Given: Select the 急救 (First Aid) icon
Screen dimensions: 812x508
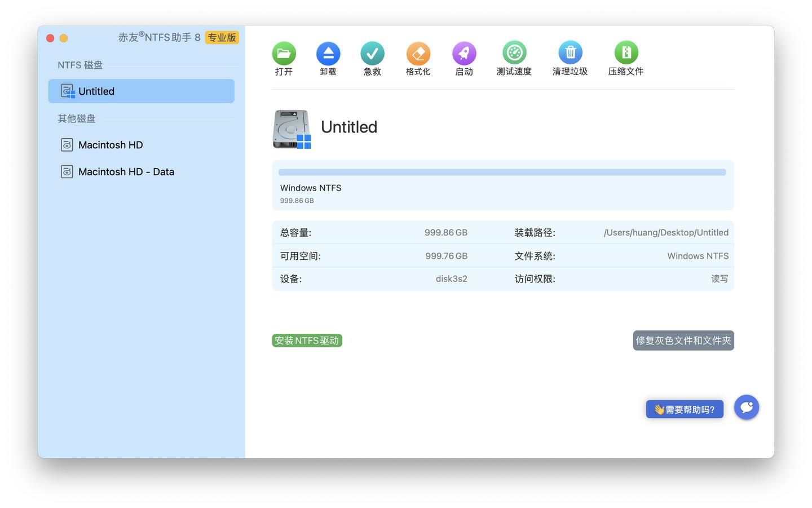Looking at the screenshot, I should pos(372,58).
